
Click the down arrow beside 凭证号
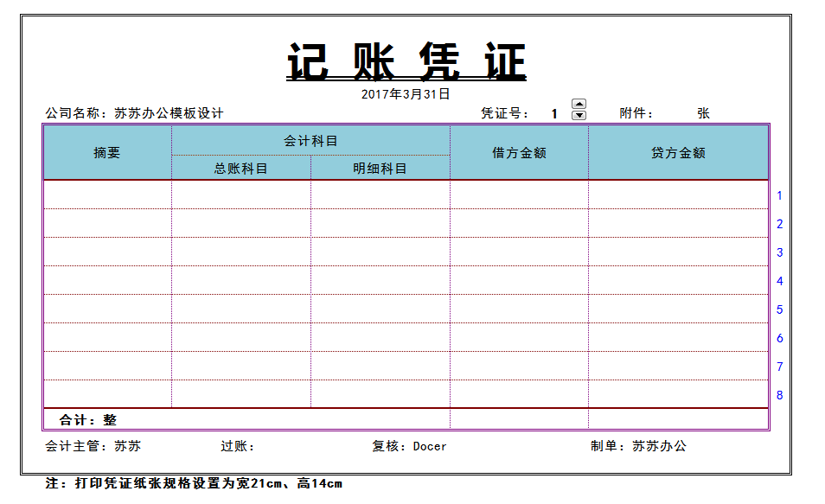pos(578,113)
